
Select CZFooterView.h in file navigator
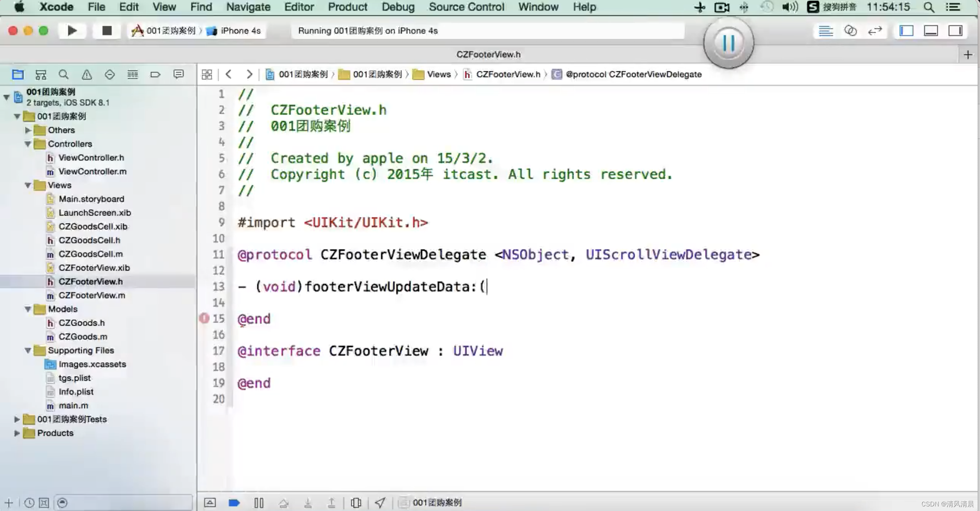[x=91, y=281]
